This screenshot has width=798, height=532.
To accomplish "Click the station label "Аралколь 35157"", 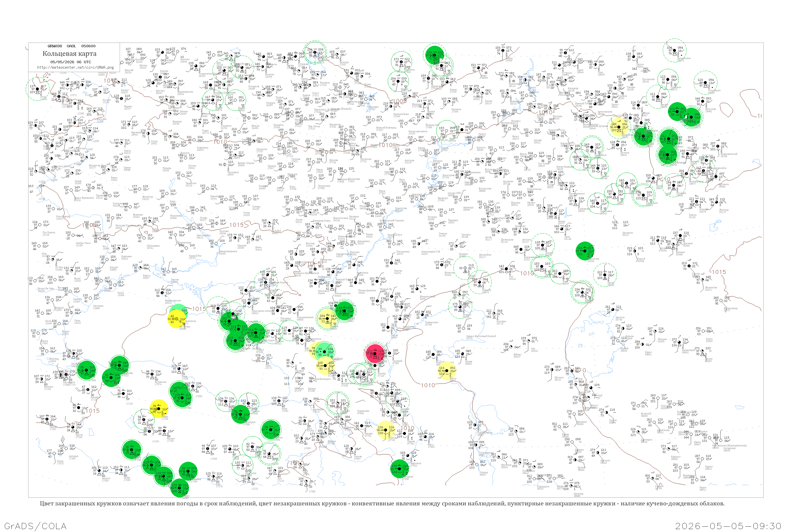I will (628, 234).
